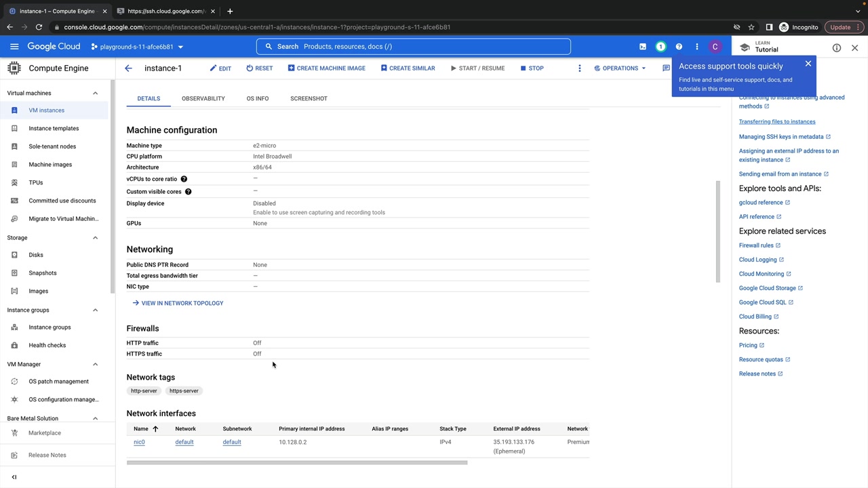
Task: Open View in Network Topology link
Action: pos(178,304)
